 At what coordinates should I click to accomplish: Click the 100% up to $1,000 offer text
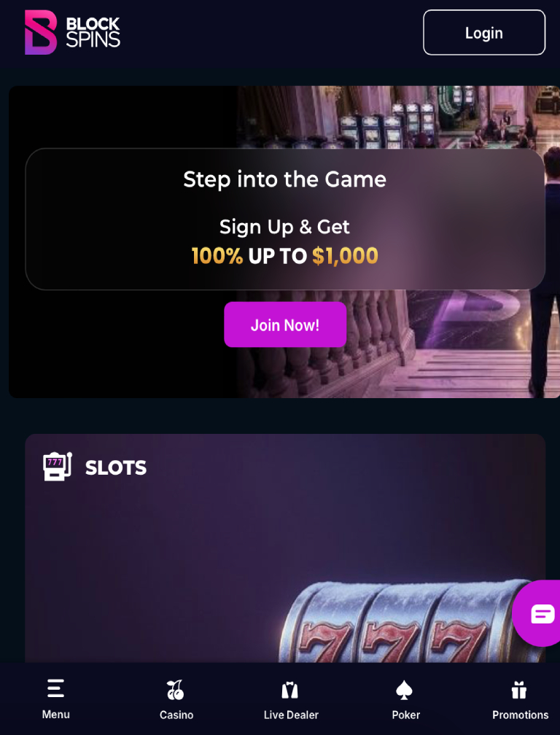pyautogui.click(x=285, y=256)
